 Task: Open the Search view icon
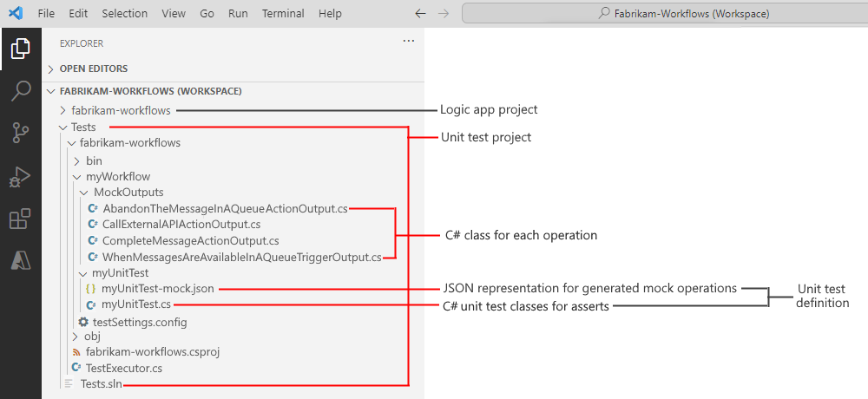pyautogui.click(x=20, y=91)
